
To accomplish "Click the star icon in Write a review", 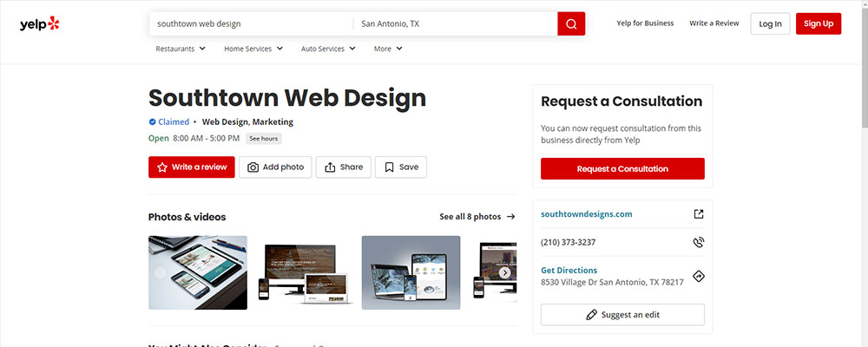I will tap(162, 167).
